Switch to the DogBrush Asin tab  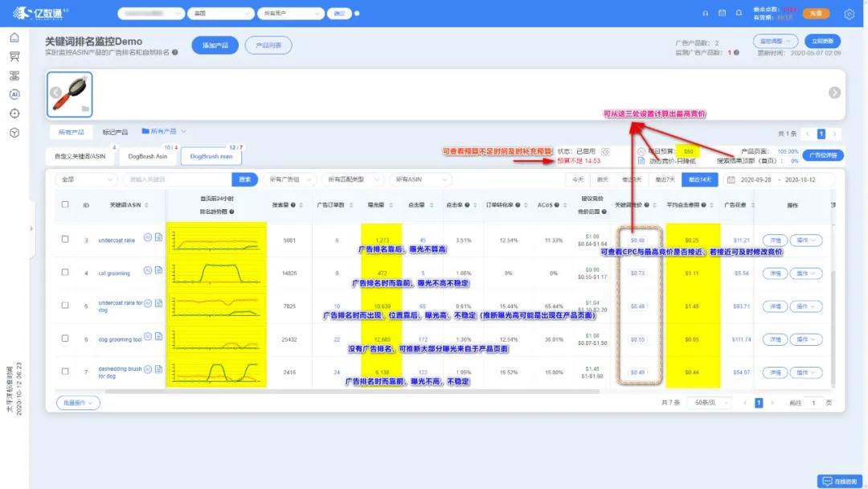tap(148, 156)
